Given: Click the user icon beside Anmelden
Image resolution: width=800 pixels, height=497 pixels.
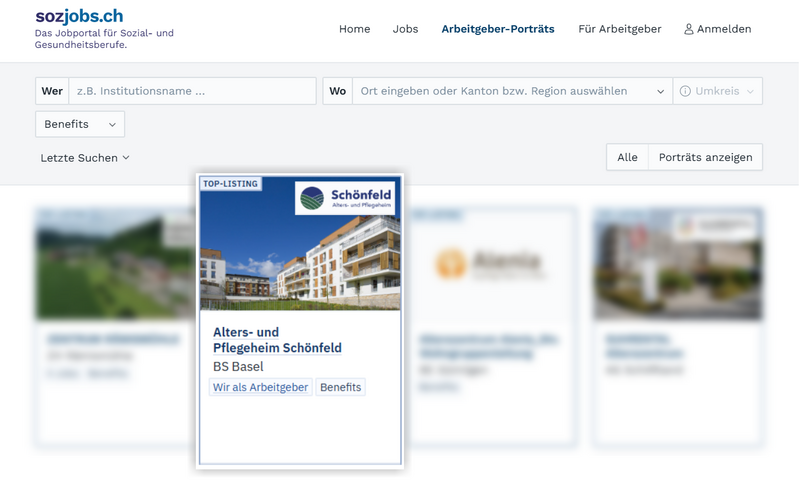Looking at the screenshot, I should (688, 30).
